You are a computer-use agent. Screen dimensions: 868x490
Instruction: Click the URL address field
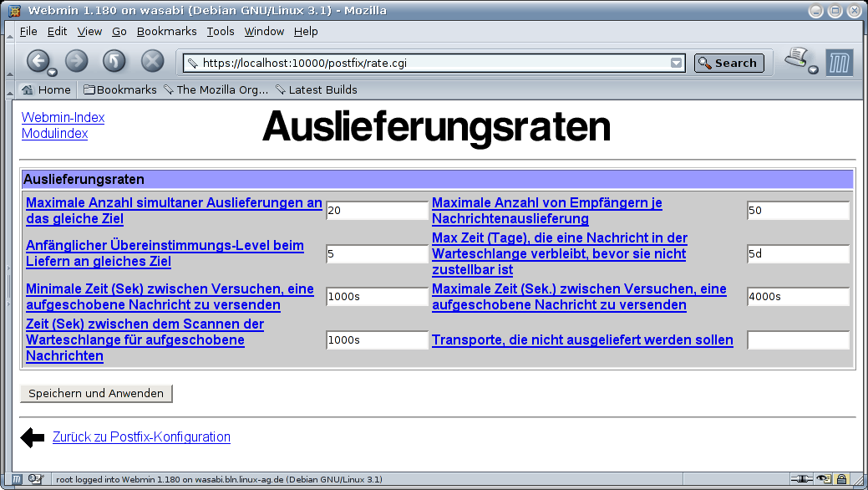tap(434, 64)
